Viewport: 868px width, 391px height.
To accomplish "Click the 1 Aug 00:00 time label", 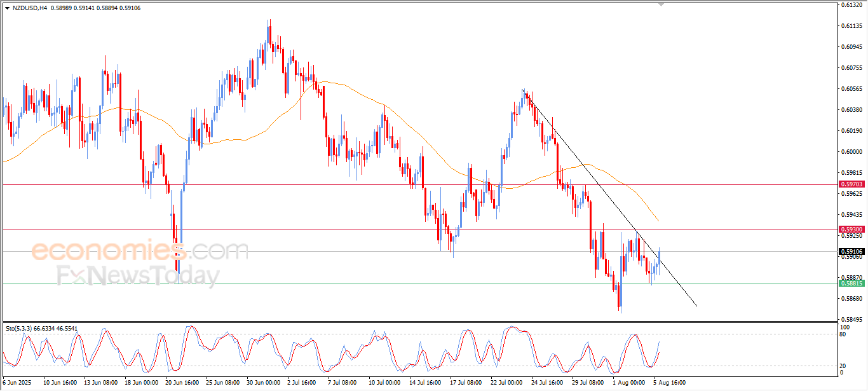I will point(628,383).
